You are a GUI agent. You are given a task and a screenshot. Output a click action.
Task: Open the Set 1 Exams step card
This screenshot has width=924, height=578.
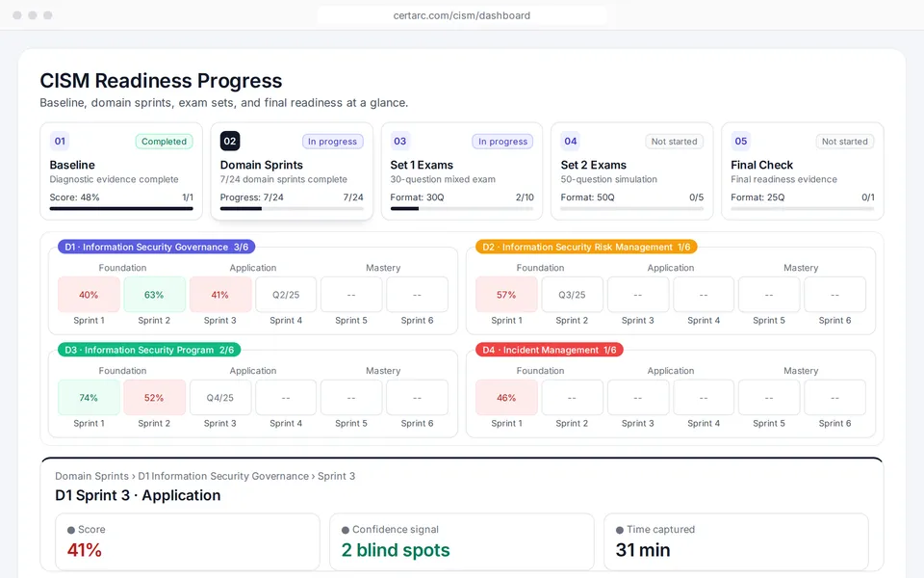click(x=462, y=171)
